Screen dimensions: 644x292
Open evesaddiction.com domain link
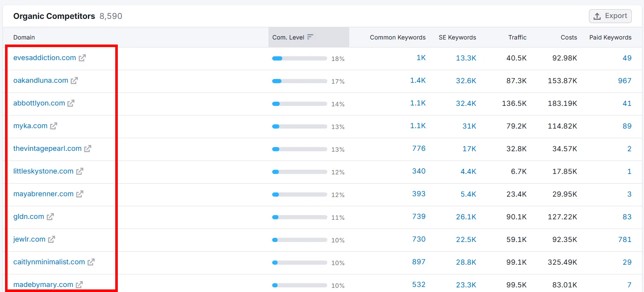pos(45,58)
